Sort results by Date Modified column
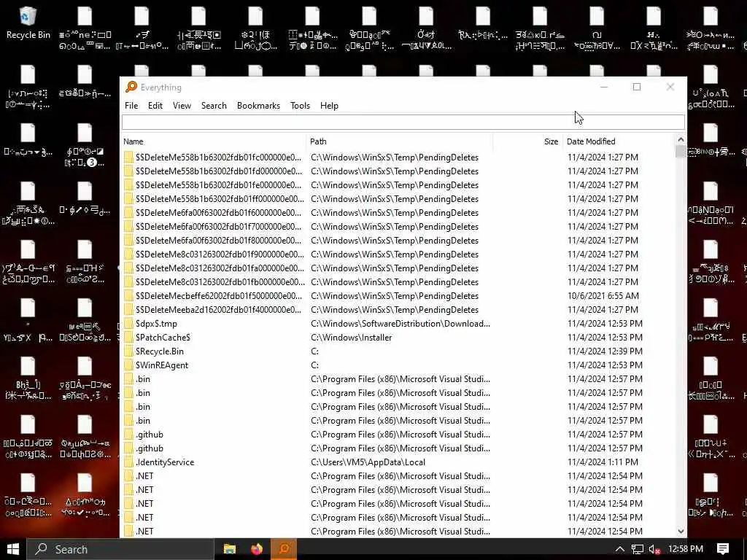Screen dimensions: 747x560 (x=619, y=141)
